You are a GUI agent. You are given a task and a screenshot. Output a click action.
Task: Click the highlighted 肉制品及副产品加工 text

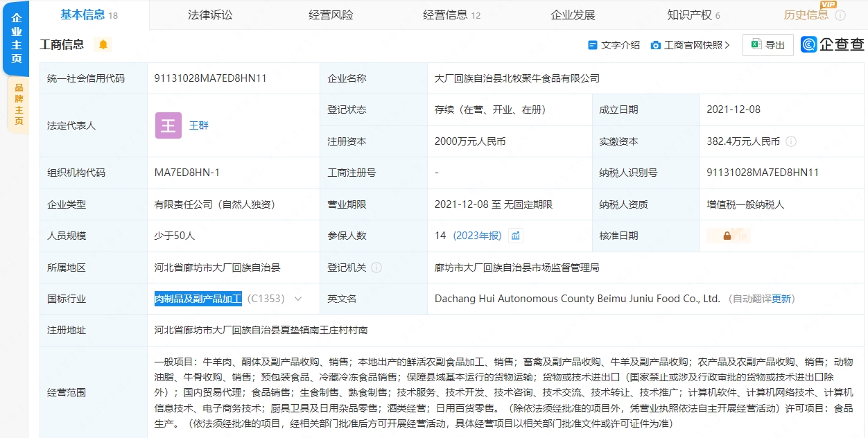point(198,299)
